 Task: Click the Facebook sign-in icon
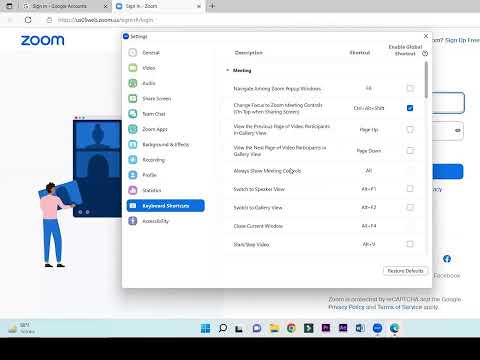pos(447,259)
